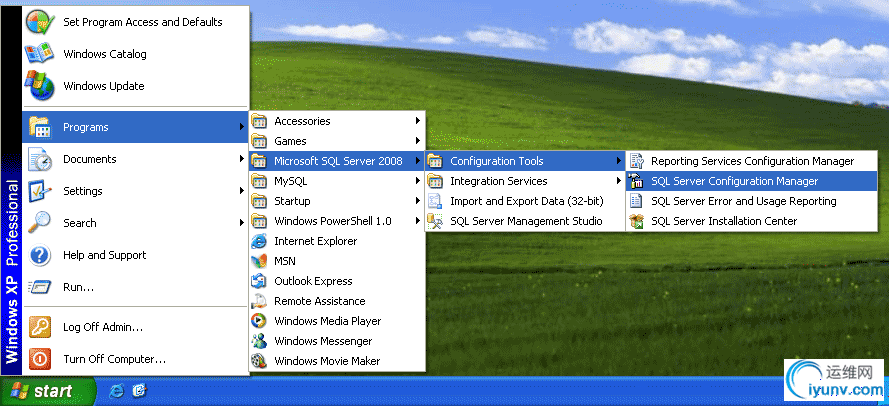
Task: Click the Windows Update globe icon
Action: pos(40,86)
